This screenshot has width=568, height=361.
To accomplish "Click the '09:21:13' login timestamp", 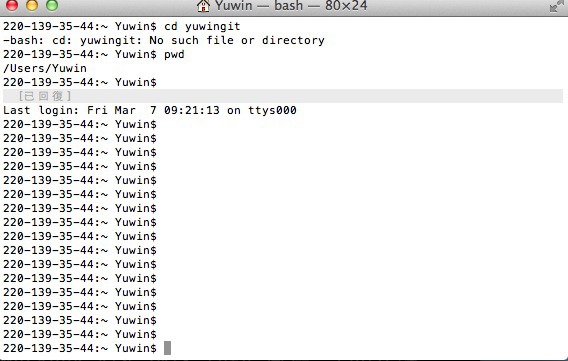I will pyautogui.click(x=192, y=110).
